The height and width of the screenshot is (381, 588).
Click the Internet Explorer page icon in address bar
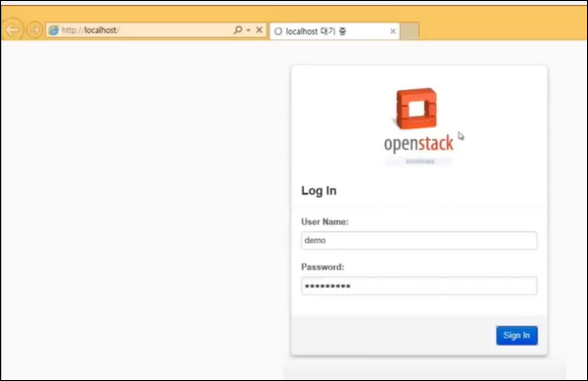point(54,30)
